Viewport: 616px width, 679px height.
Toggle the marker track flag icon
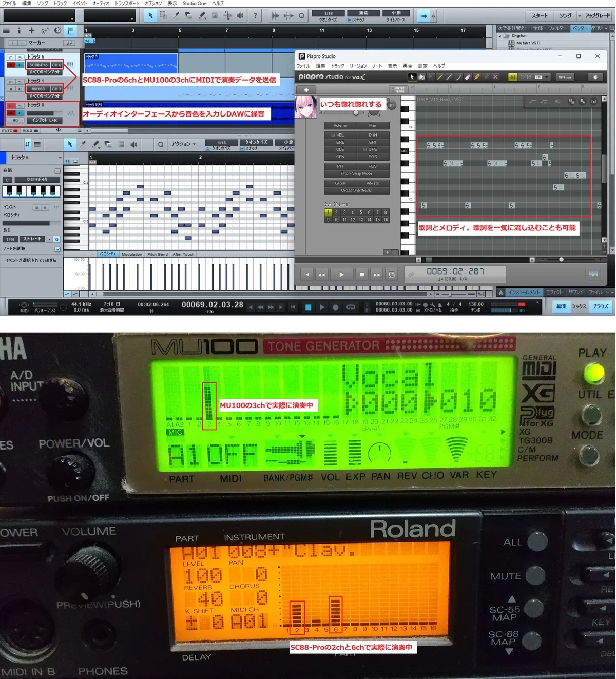tap(70, 31)
